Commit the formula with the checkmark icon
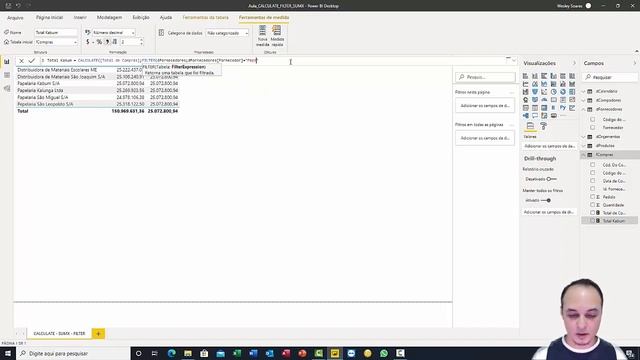Viewport: 640px width, 360px height. (x=31, y=61)
